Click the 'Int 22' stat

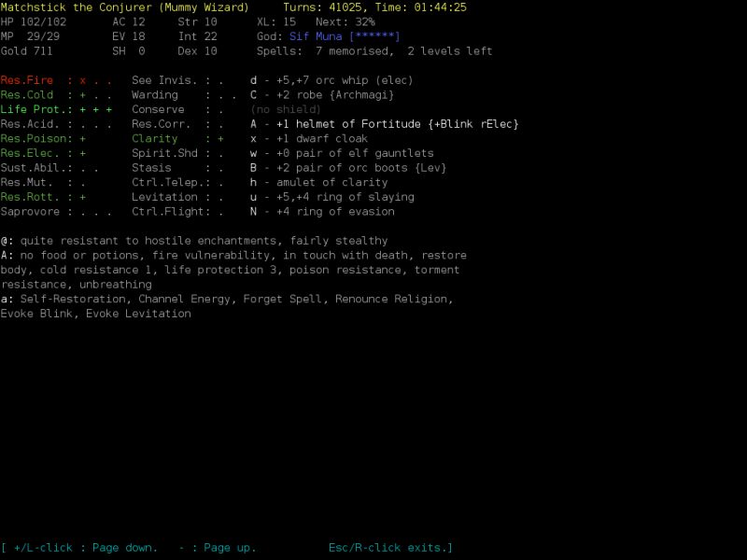click(x=197, y=36)
